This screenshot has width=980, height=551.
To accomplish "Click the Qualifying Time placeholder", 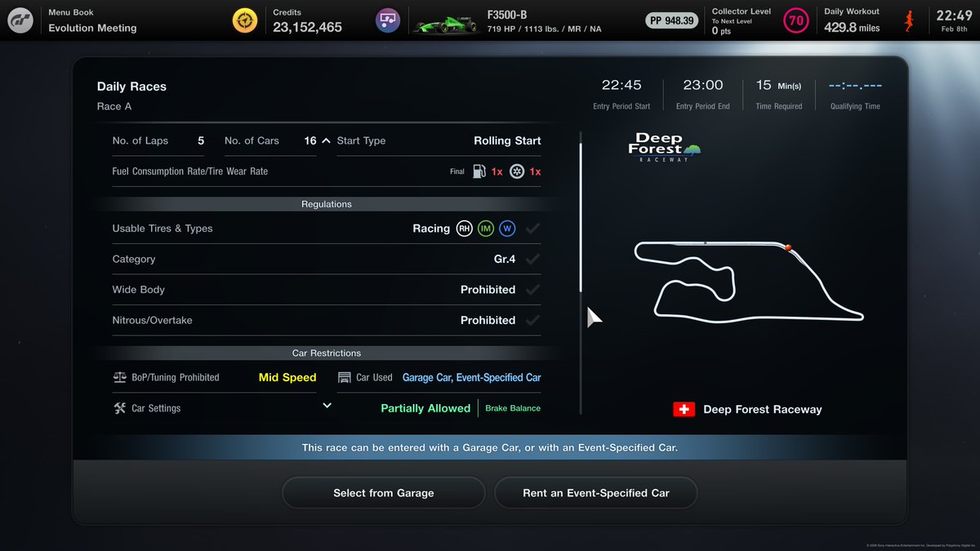I will tap(855, 85).
